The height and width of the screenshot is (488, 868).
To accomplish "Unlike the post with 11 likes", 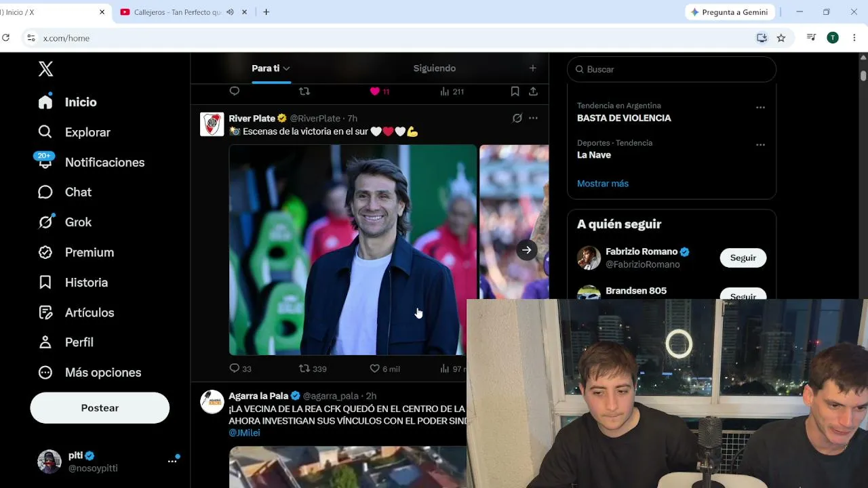I will 374,91.
